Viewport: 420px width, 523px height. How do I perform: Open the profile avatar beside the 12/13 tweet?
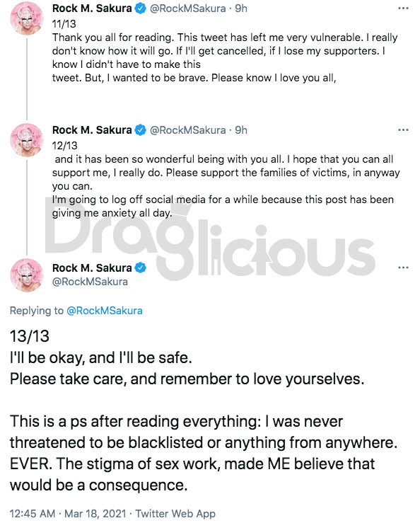pos(27,140)
